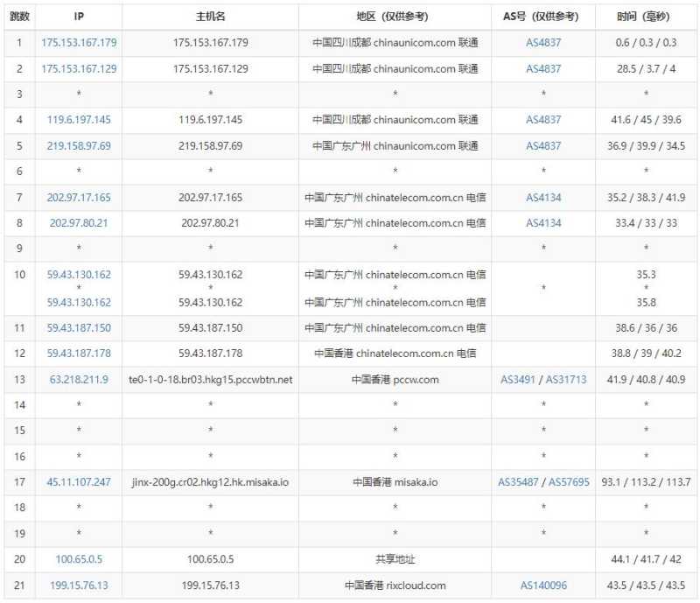The image size is (700, 603).
Task: Select the IP column header
Action: [x=79, y=17]
